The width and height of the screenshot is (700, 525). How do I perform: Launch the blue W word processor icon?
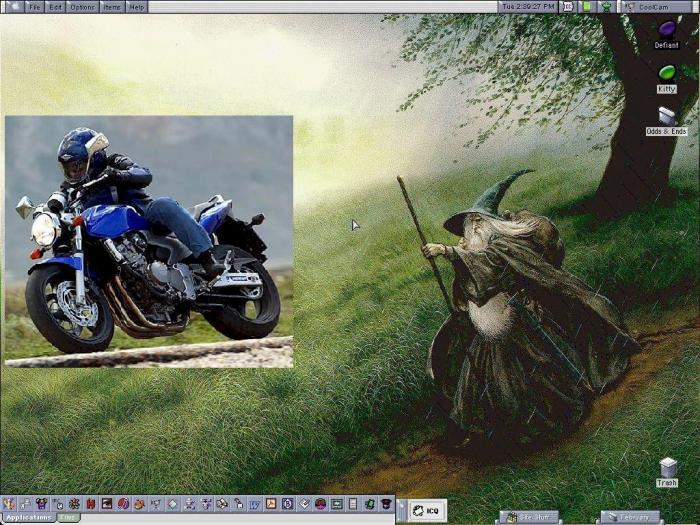click(x=254, y=504)
